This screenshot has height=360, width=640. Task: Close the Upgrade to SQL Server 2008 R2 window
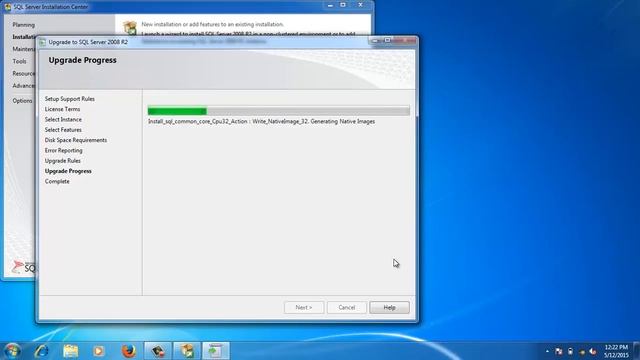pos(406,40)
